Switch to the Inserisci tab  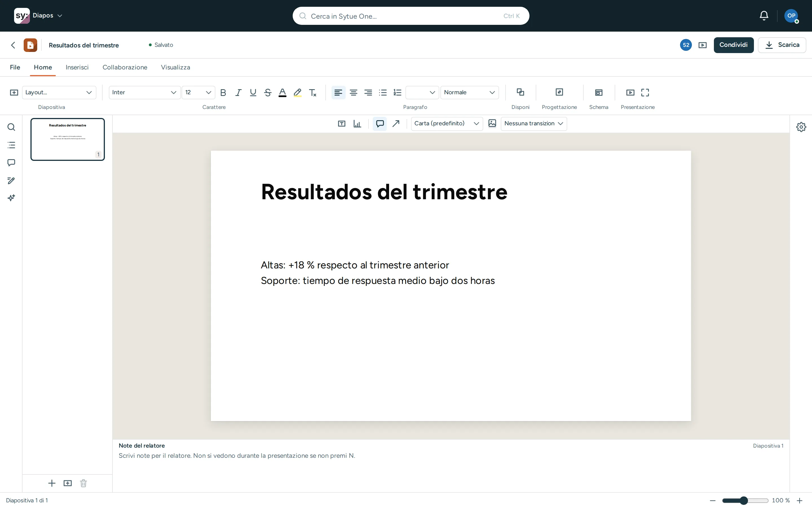pos(77,67)
